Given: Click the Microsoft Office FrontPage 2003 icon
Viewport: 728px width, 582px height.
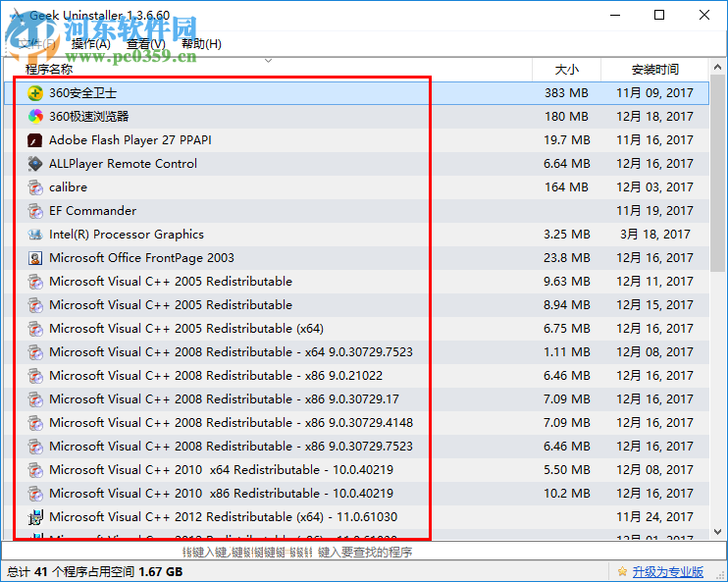Looking at the screenshot, I should click(35, 258).
